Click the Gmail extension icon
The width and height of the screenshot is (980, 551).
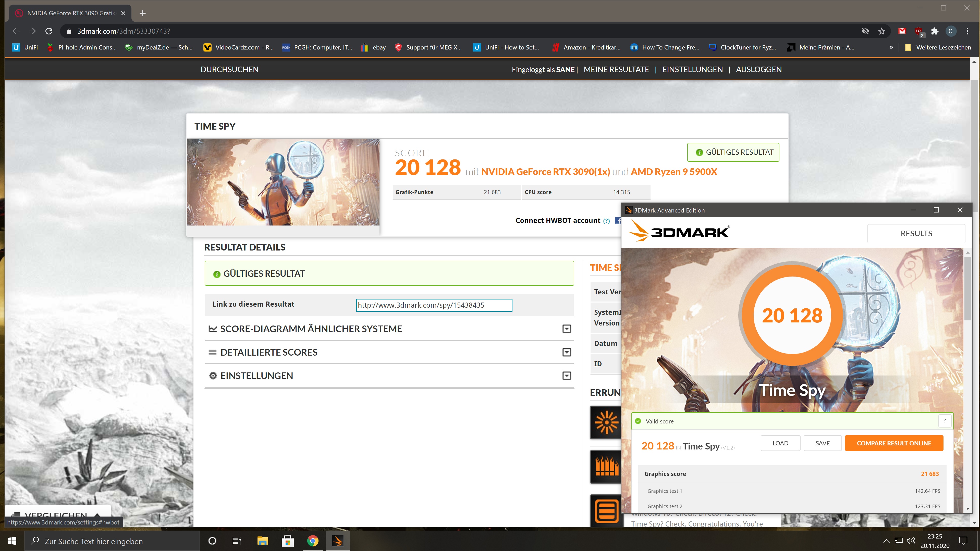pos(902,31)
